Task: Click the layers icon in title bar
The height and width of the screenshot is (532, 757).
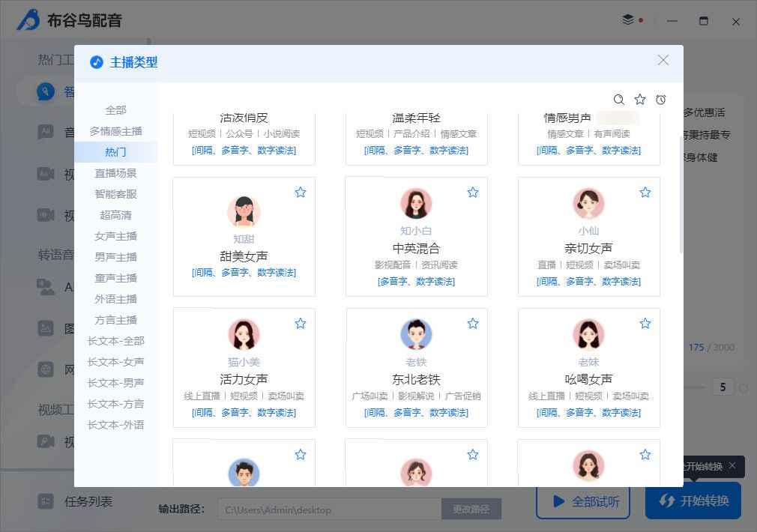Action: tap(627, 19)
